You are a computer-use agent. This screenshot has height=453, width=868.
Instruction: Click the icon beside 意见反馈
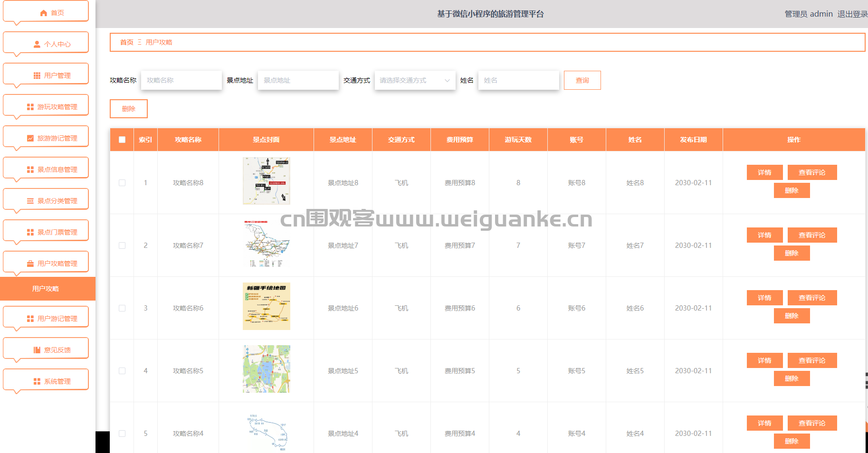(x=37, y=350)
